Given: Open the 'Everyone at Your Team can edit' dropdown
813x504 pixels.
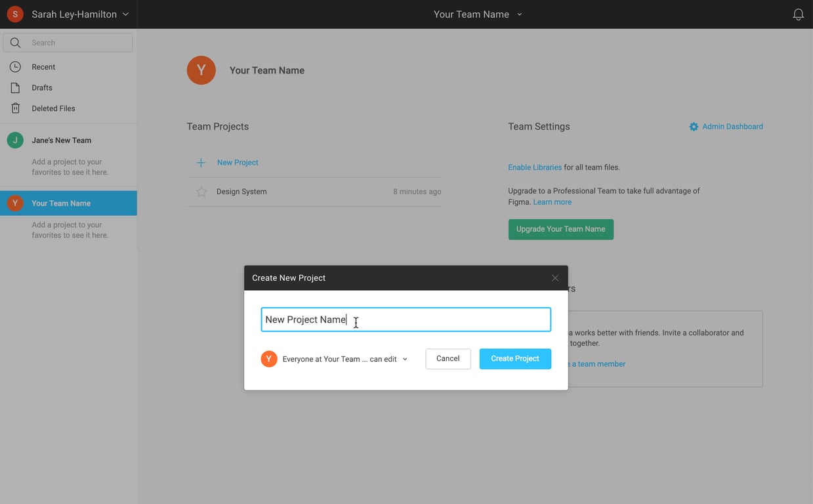Looking at the screenshot, I should pos(404,359).
